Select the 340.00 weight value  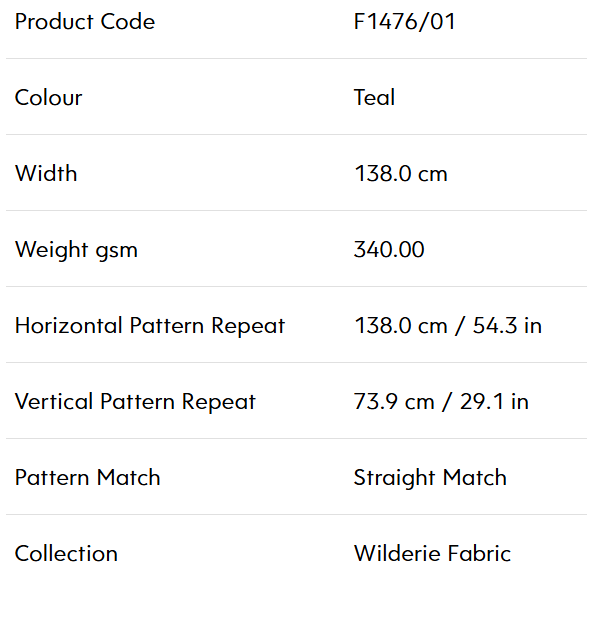pyautogui.click(x=389, y=250)
